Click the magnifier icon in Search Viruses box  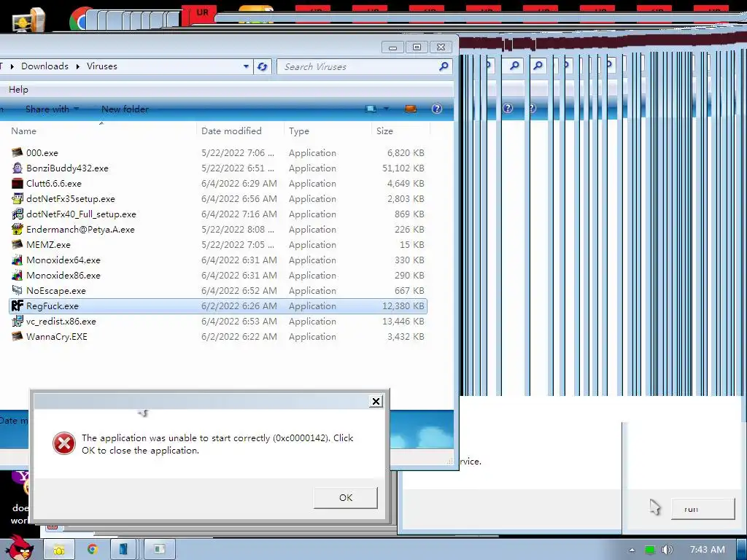click(x=444, y=66)
